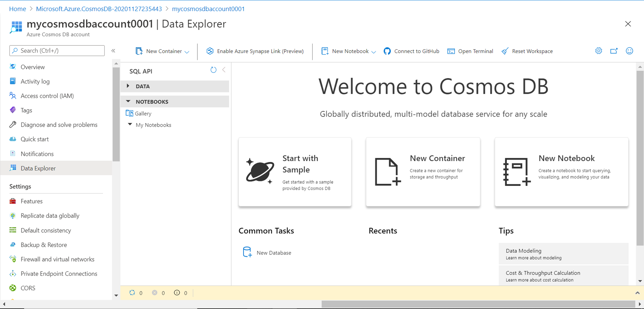Open Access control (IAM) menu item
644x309 pixels.
[x=47, y=96]
